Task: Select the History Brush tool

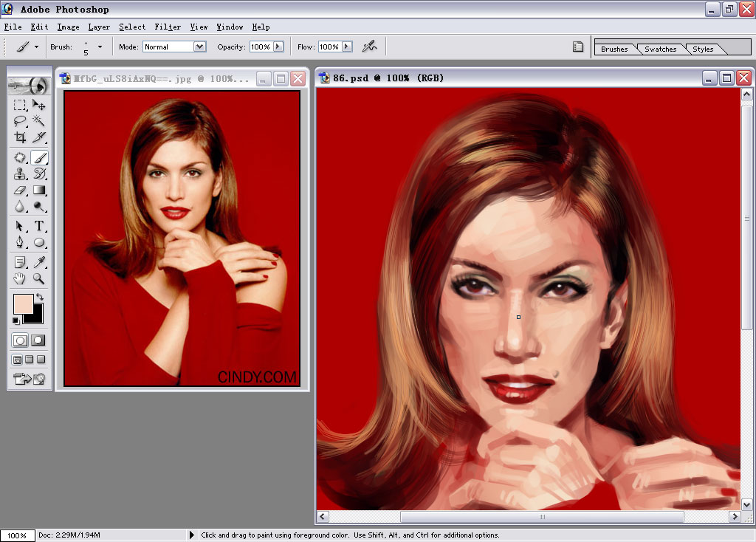Action: tap(39, 174)
